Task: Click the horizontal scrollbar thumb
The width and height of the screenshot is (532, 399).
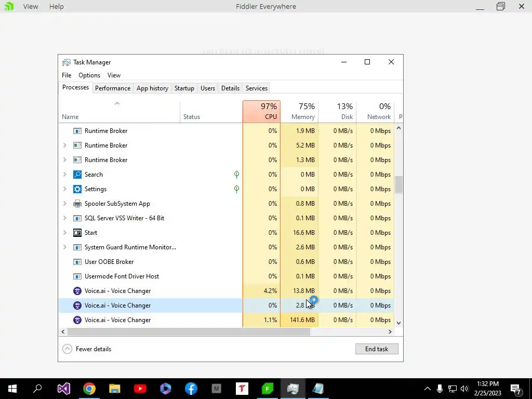Action: [x=189, y=332]
